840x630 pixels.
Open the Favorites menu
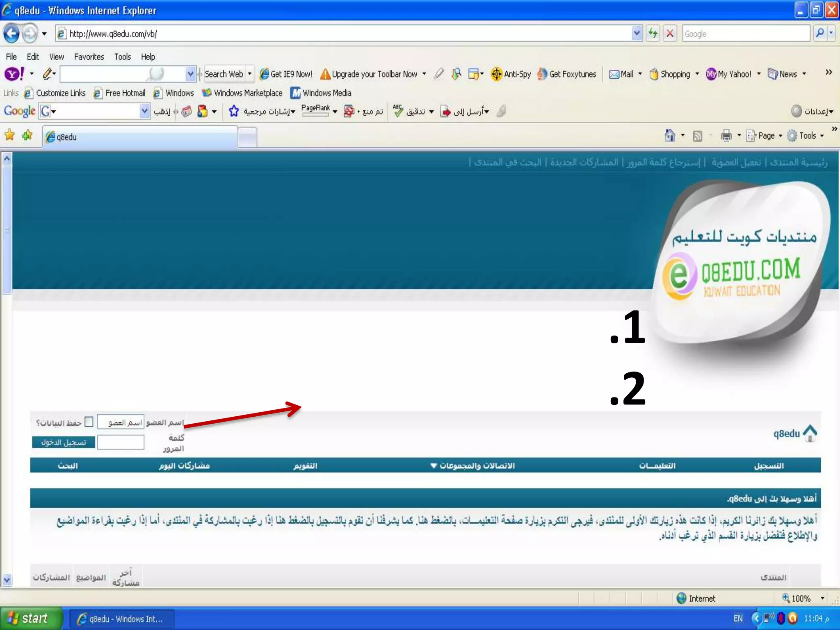click(89, 57)
